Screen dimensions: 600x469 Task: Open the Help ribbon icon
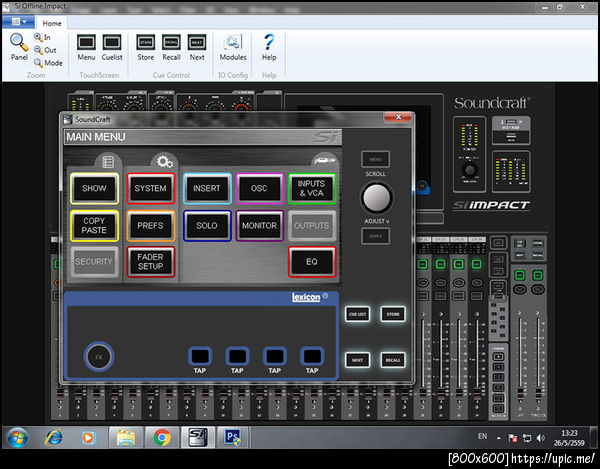(x=269, y=47)
